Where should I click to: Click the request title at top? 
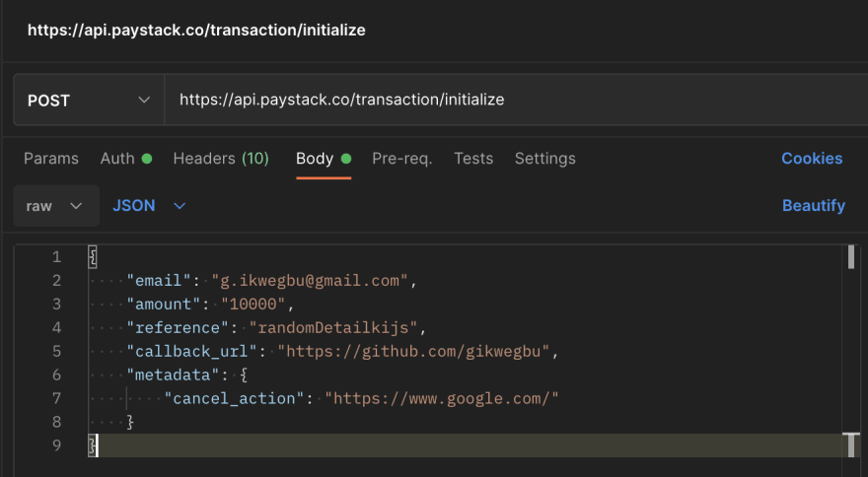[x=196, y=30]
